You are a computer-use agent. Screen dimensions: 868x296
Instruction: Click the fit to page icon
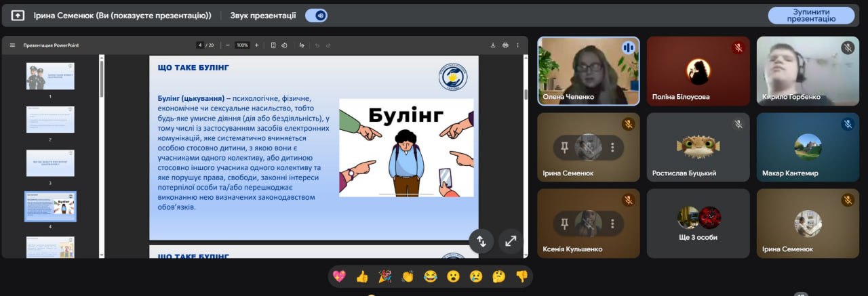point(273,45)
